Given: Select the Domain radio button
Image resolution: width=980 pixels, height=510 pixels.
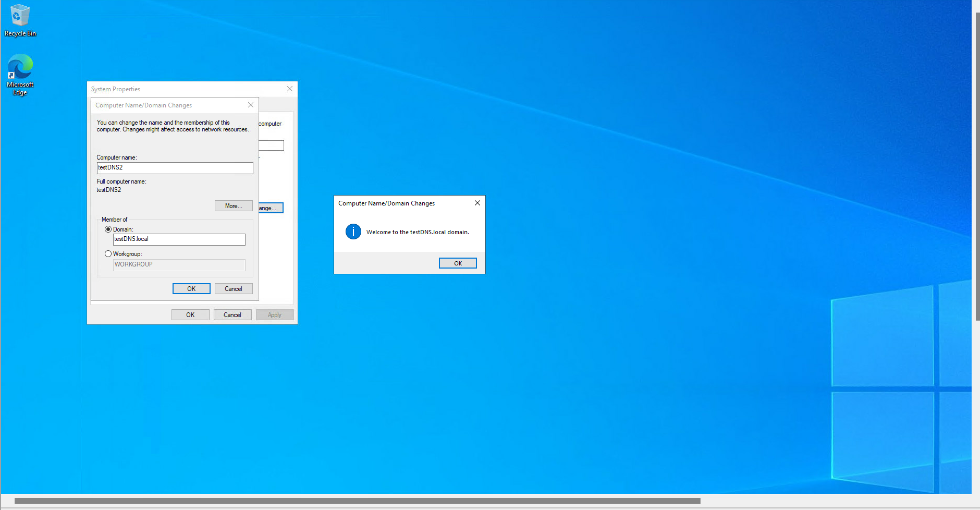Looking at the screenshot, I should 108,229.
